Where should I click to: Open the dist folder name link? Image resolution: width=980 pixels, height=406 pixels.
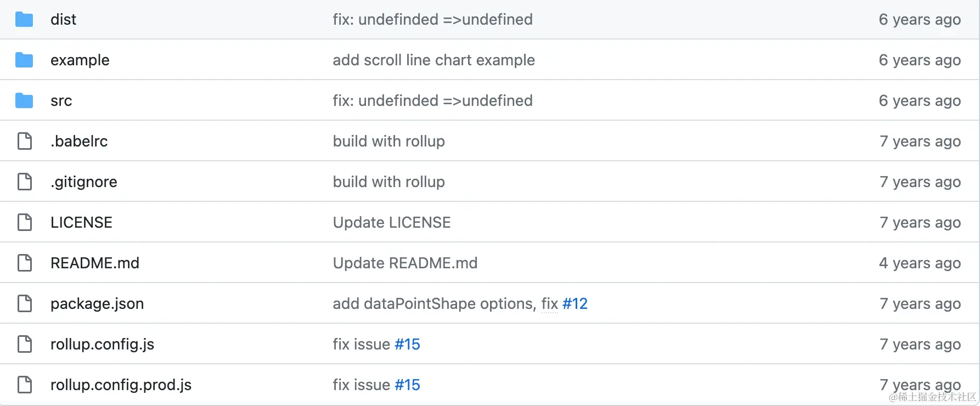pyautogui.click(x=63, y=20)
